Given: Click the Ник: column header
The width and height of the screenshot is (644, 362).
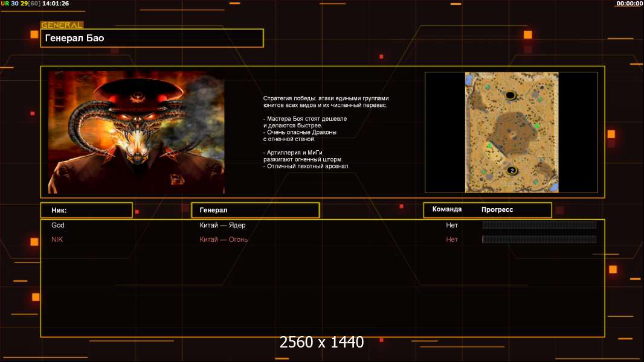Looking at the screenshot, I should [86, 210].
